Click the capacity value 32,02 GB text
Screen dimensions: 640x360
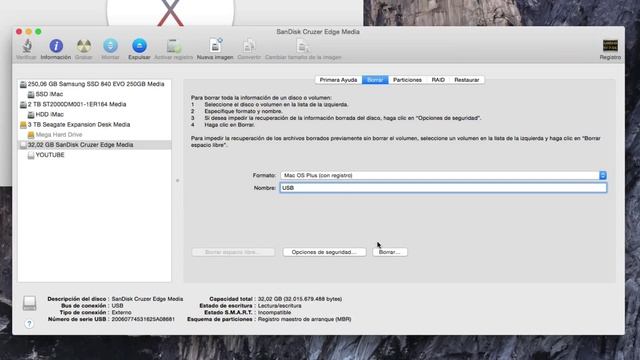[300, 299]
